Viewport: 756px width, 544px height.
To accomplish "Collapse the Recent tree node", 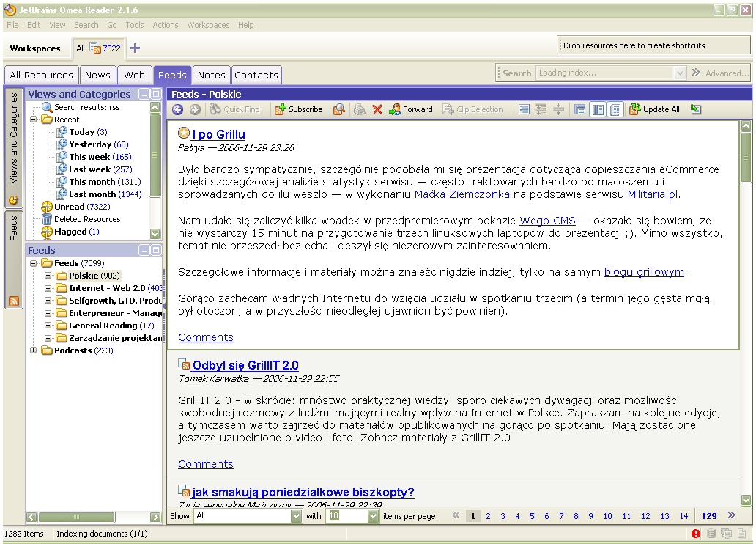I will pos(33,120).
